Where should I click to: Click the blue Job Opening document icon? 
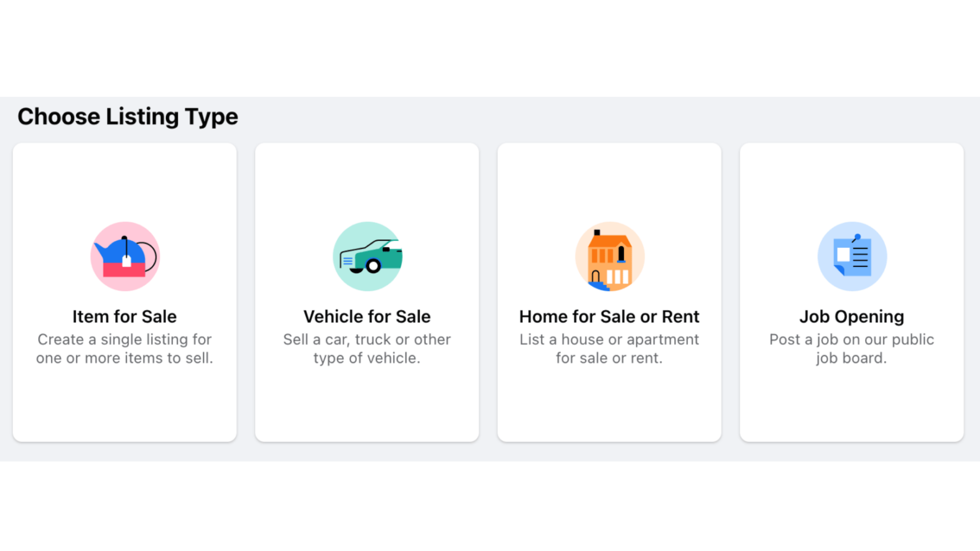pyautogui.click(x=852, y=256)
